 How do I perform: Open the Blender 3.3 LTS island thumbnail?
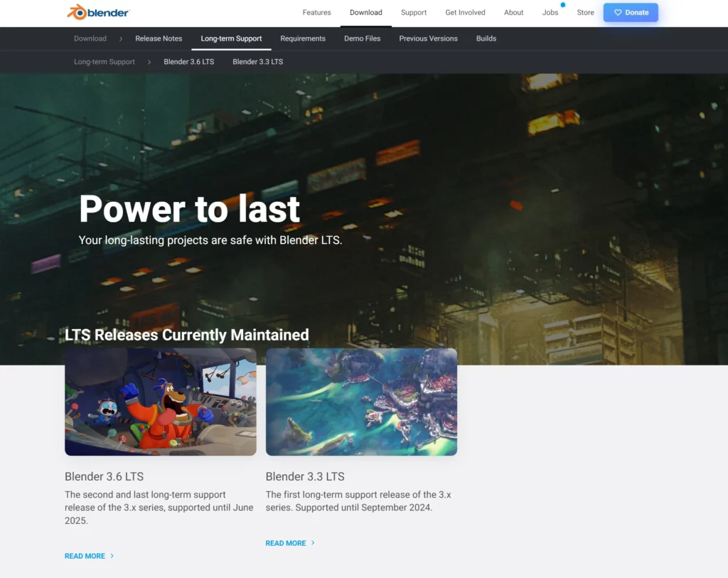click(361, 402)
